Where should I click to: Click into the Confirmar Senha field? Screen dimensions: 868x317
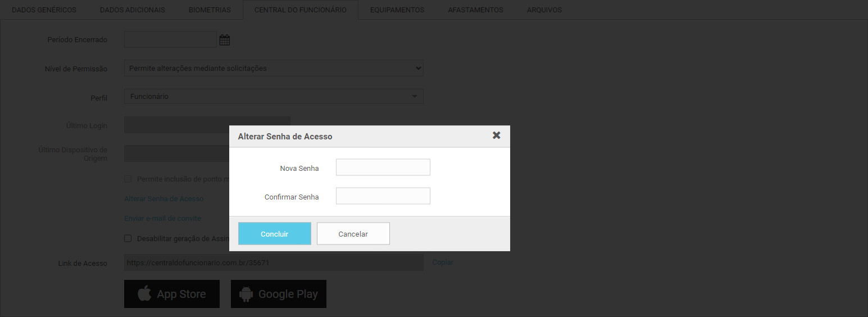(383, 196)
